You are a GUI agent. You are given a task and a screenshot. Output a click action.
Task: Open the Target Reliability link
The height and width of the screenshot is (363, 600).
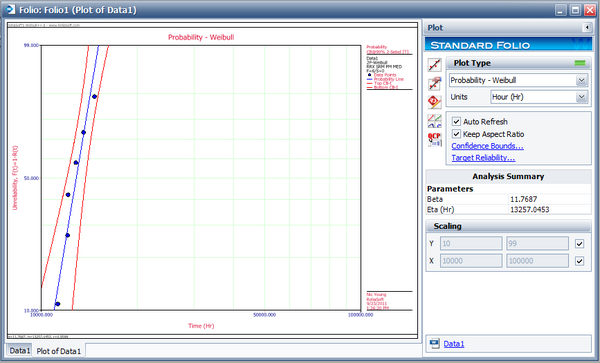pos(483,158)
